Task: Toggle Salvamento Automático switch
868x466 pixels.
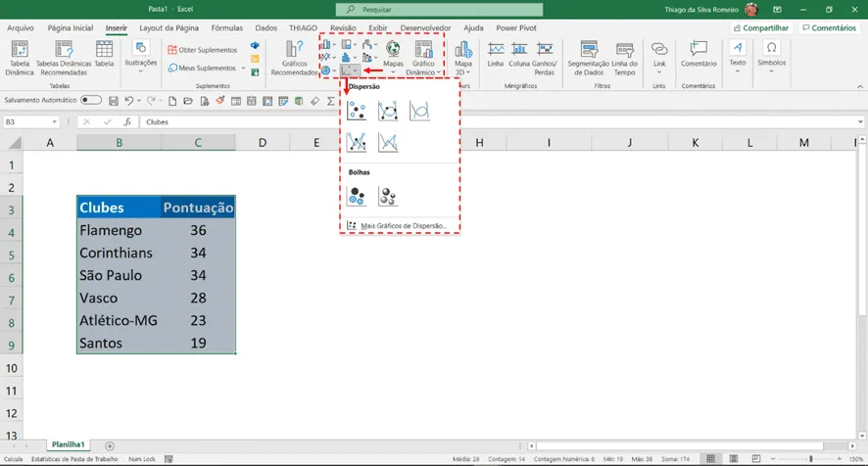Action: click(x=91, y=100)
